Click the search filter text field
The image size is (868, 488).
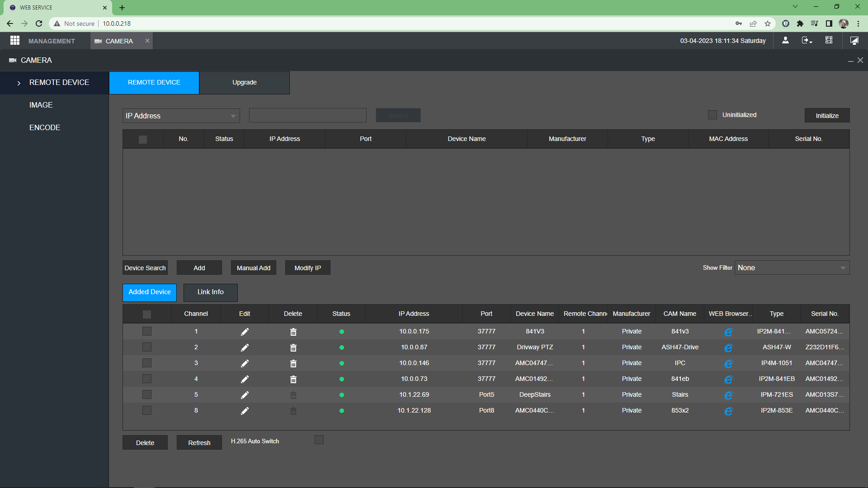point(308,115)
